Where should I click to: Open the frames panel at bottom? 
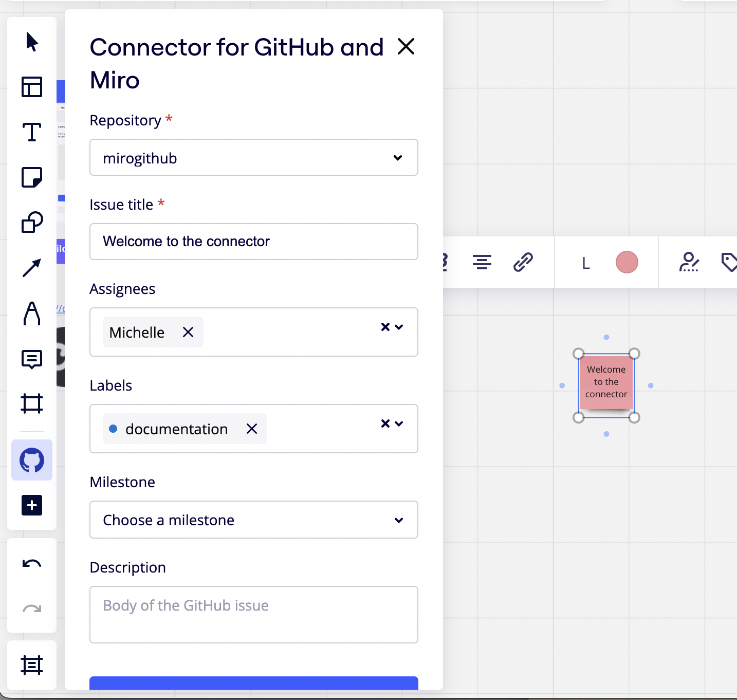32,665
